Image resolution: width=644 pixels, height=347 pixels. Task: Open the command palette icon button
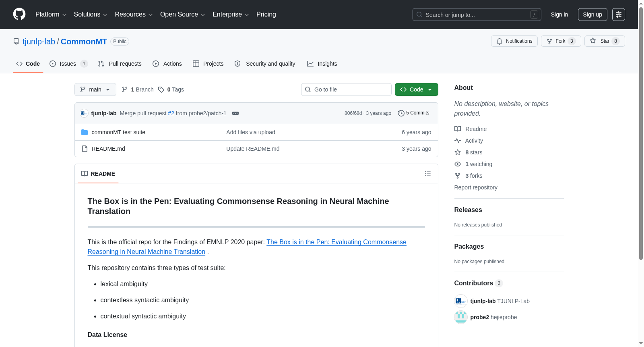click(x=618, y=15)
